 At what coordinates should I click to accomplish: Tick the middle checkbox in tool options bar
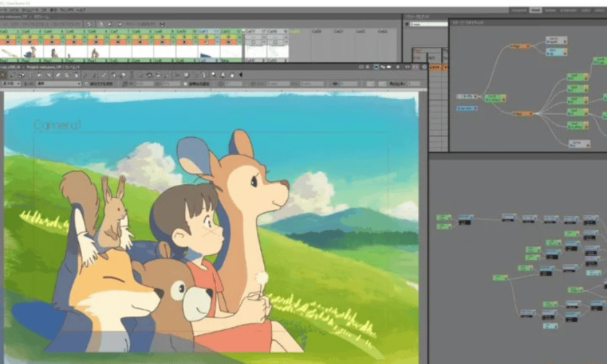click(185, 84)
